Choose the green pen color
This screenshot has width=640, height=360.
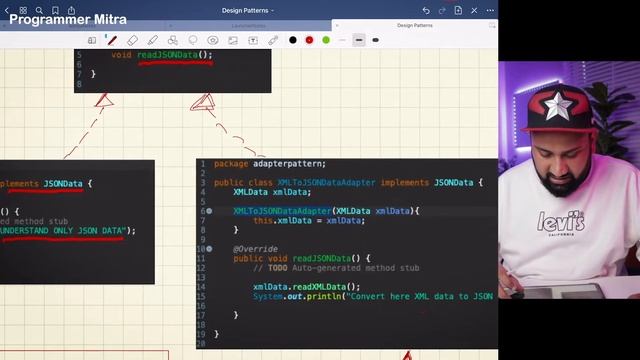(x=326, y=40)
